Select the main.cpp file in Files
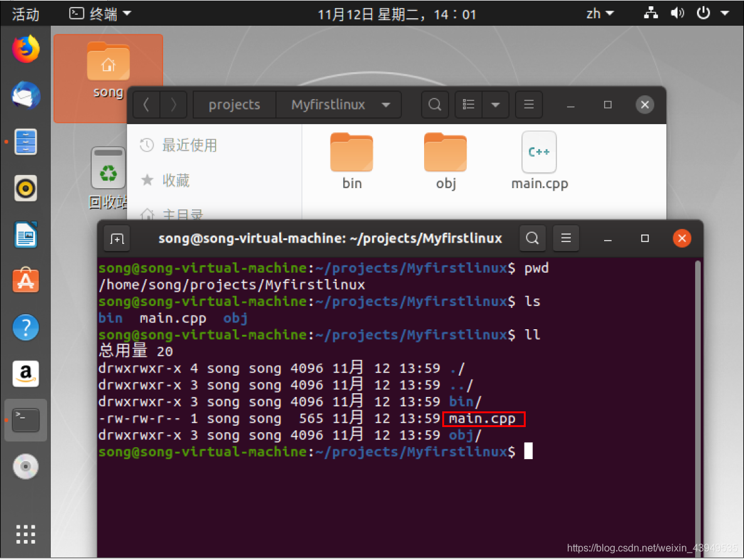The height and width of the screenshot is (560, 744). (x=539, y=161)
